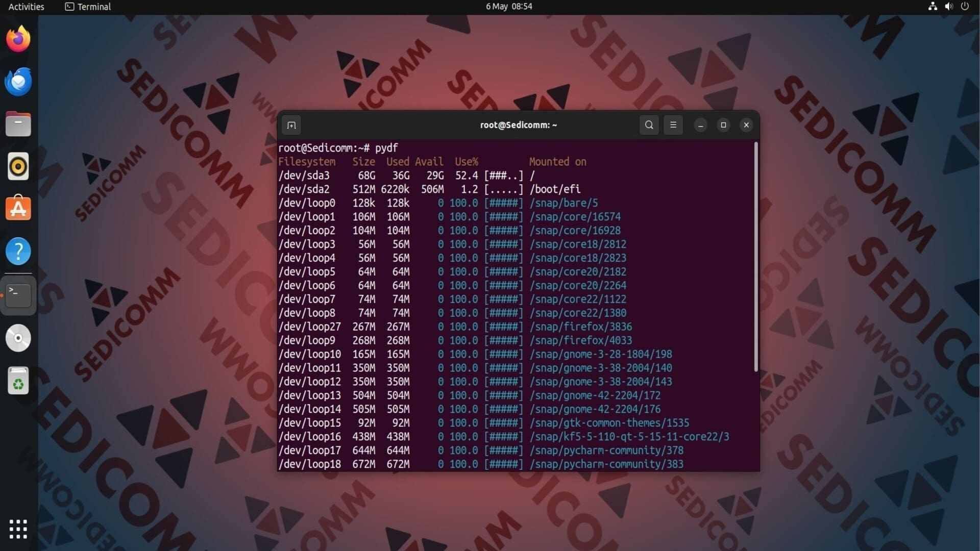The height and width of the screenshot is (551, 980).
Task: Click the Filesystem column header
Action: pos(307,162)
